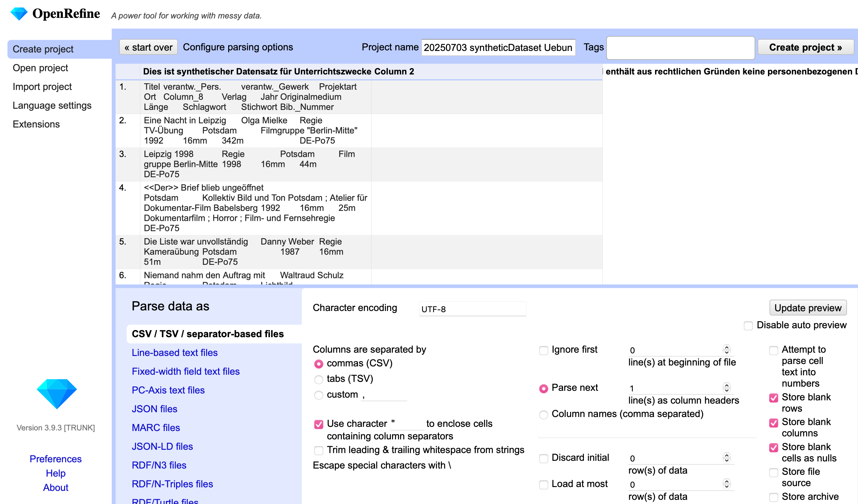The image size is (858, 504).
Task: Toggle Use character to enclose cells checkbox
Action: coord(319,424)
